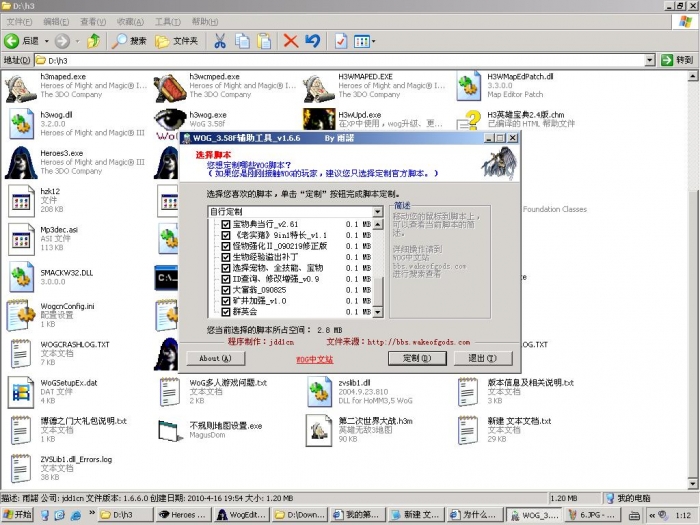Image resolution: width=700 pixels, height=525 pixels.
Task: Click explorer window scrollbar down arrow
Action: [693, 483]
